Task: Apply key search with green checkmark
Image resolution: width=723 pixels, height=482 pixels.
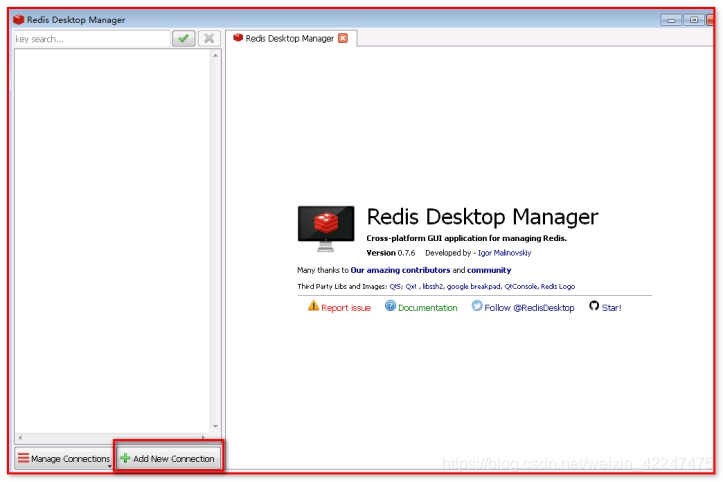Action: [184, 38]
